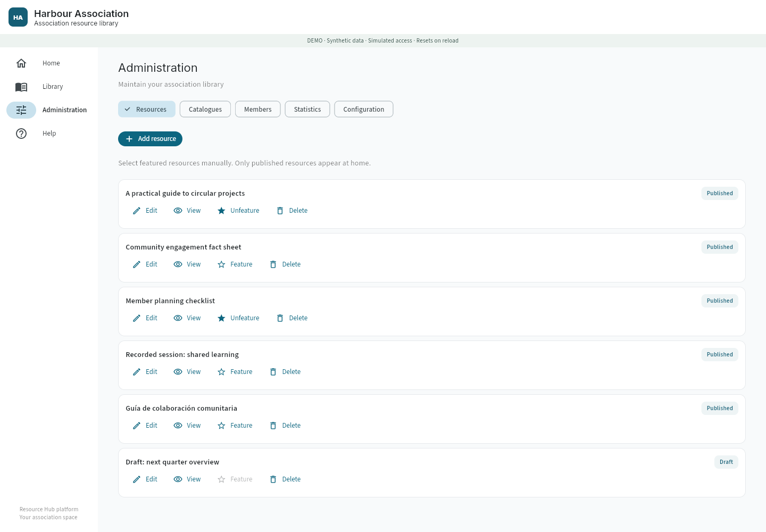Click eye icon for Community engagement fact sheet
Image resolution: width=766 pixels, height=532 pixels.
pyautogui.click(x=178, y=264)
